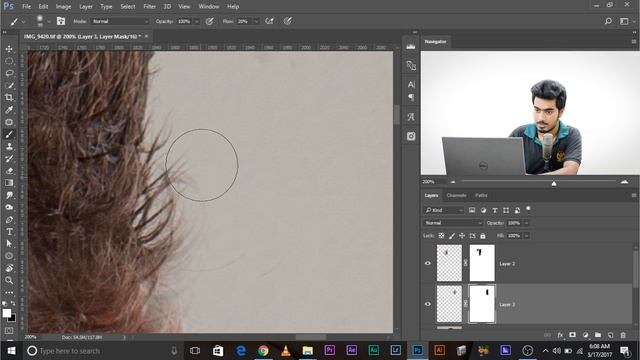Screen dimensions: 640x360
Task: Expand the layer Fill arrow
Action: (527, 236)
